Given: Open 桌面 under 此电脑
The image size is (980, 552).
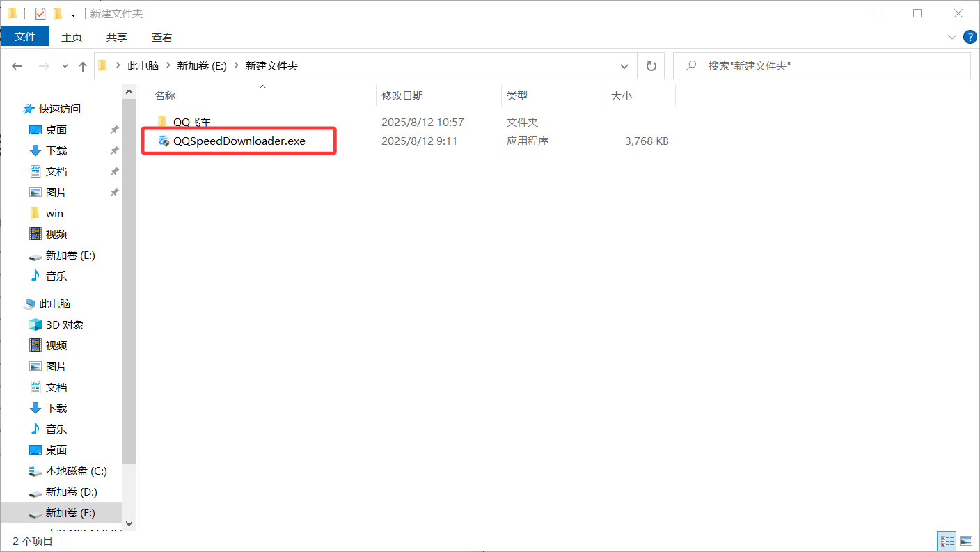Looking at the screenshot, I should coord(56,450).
